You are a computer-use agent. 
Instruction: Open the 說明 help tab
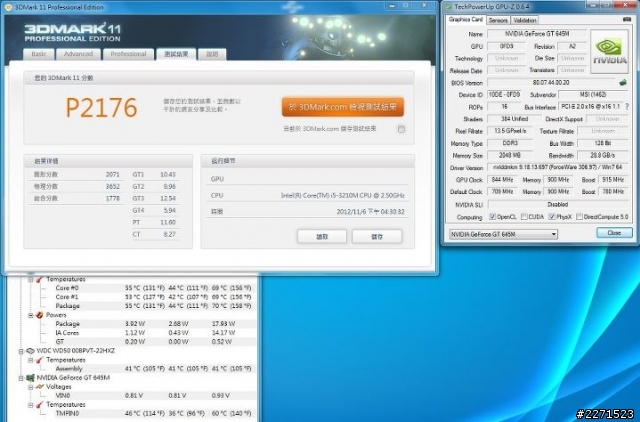coord(212,54)
